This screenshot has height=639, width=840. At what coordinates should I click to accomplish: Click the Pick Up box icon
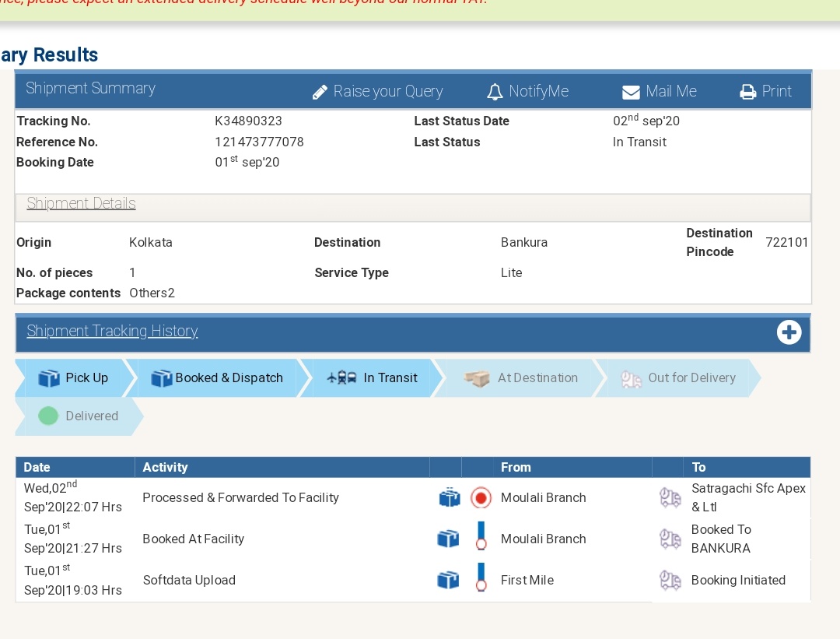[x=49, y=378]
